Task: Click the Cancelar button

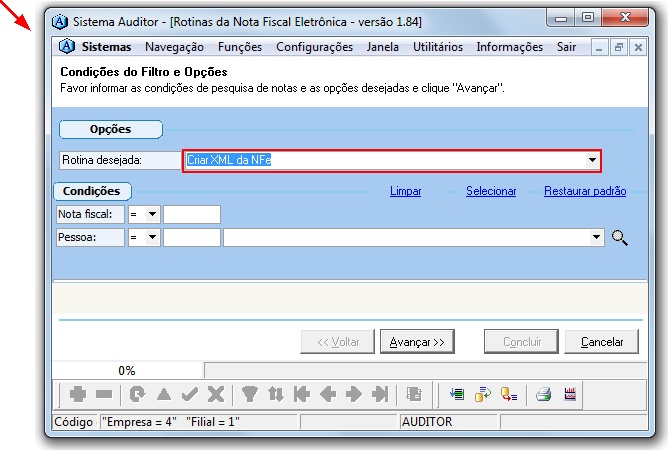Action: click(602, 341)
